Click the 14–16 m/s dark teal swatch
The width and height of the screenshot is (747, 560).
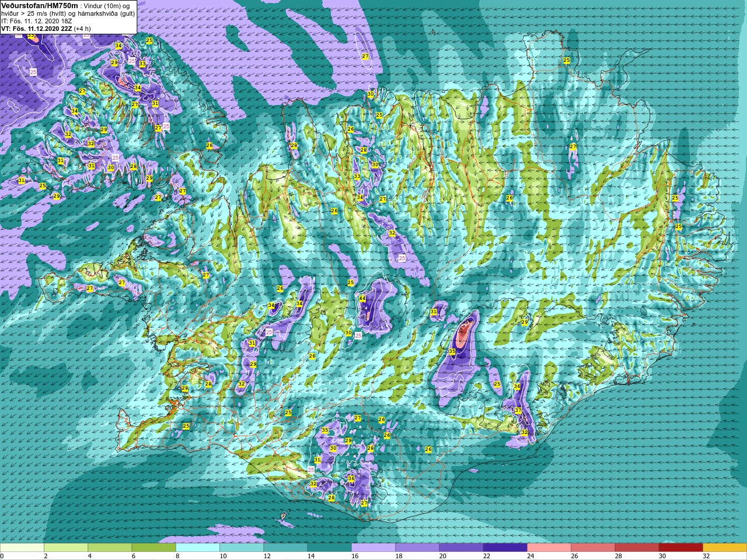pos(329,548)
